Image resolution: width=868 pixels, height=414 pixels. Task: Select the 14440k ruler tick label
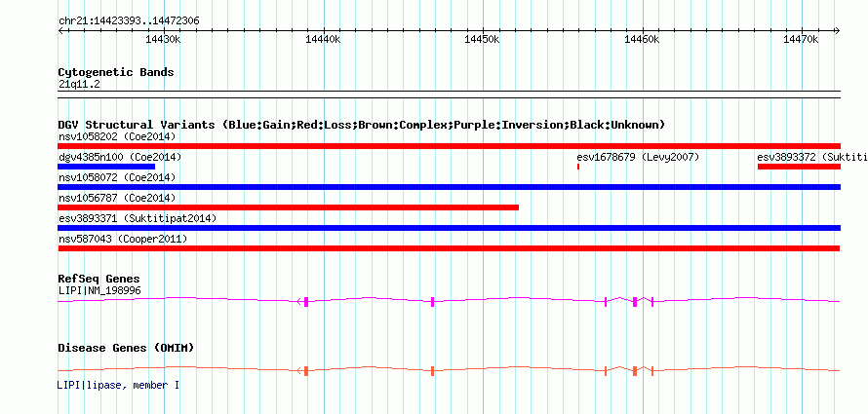(323, 39)
